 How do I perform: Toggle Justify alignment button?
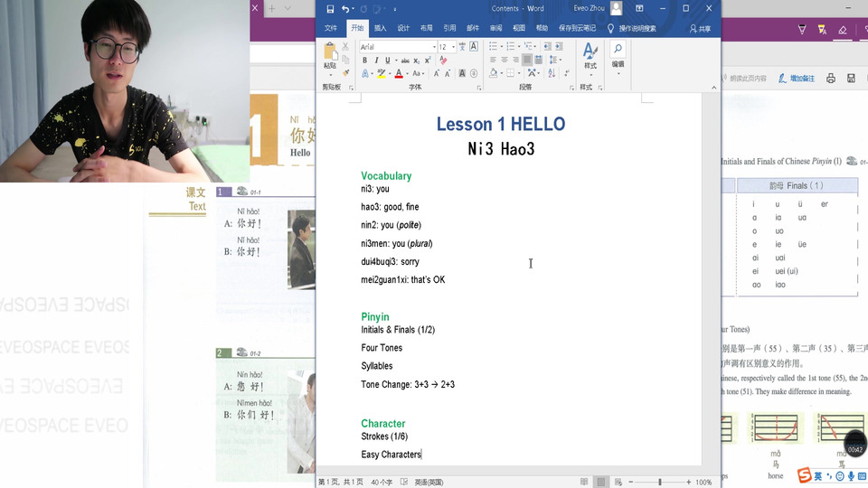point(527,60)
